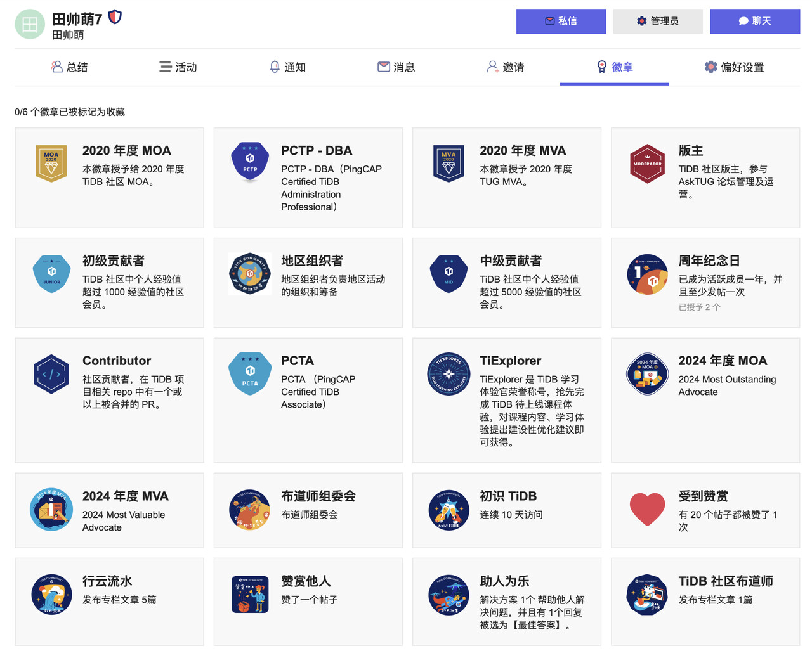Open the 受到赞赏 badge title
812x658 pixels.
tap(704, 496)
